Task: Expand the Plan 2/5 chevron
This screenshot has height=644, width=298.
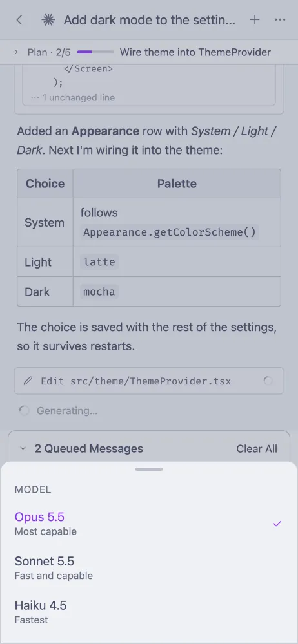Action: pos(16,52)
